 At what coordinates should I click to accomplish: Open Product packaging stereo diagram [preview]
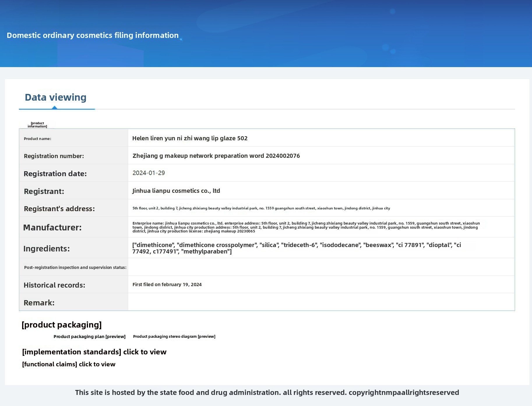coord(174,337)
